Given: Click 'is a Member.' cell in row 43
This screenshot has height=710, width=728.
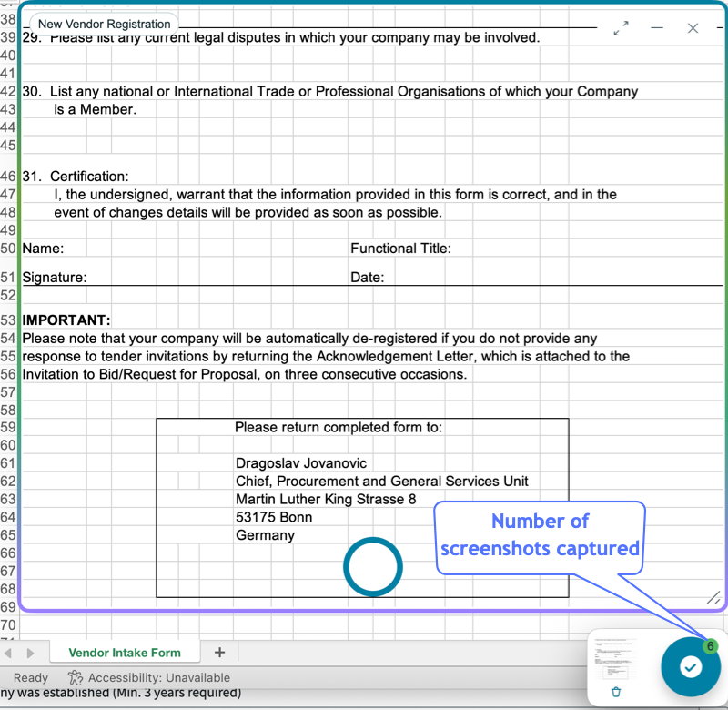Looking at the screenshot, I should point(96,109).
